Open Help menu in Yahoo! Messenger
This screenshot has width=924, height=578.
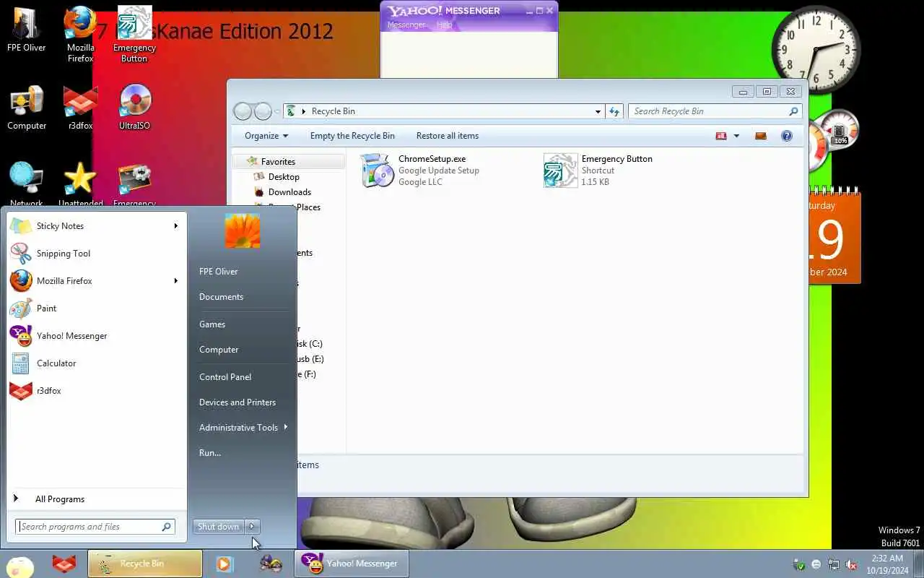444,25
